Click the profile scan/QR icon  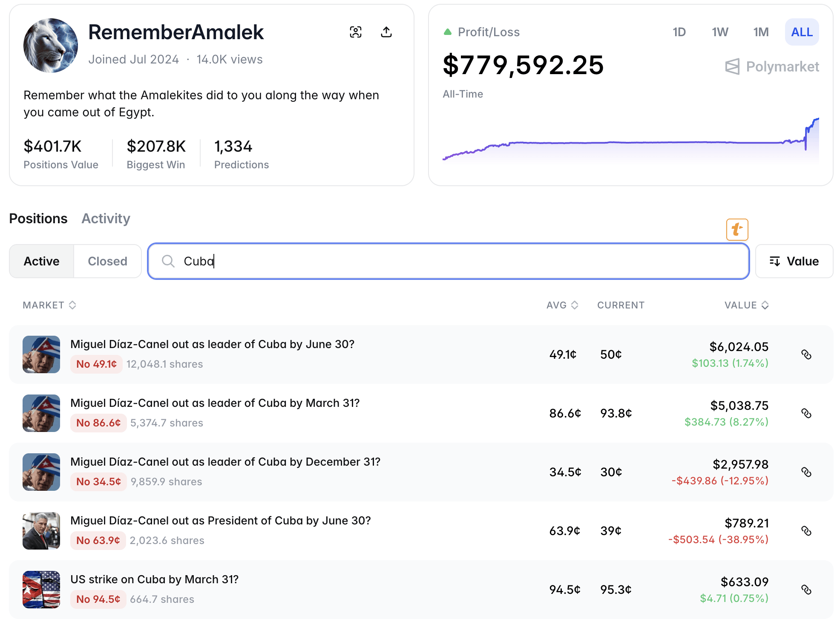pos(356,32)
